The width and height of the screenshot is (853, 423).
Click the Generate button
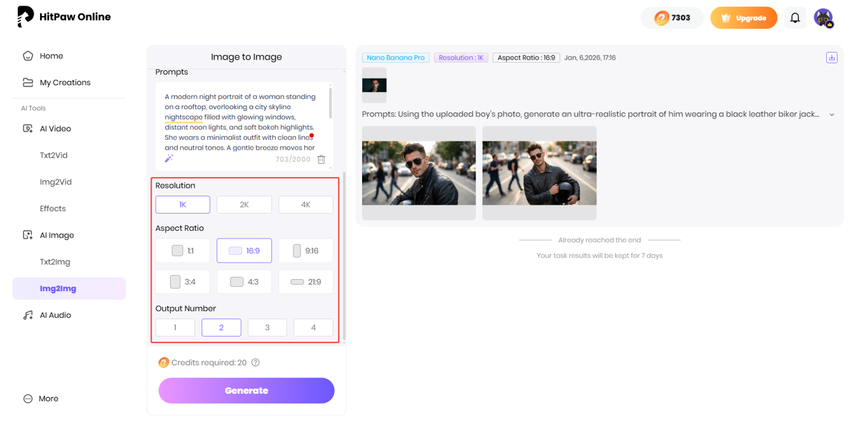coord(246,390)
